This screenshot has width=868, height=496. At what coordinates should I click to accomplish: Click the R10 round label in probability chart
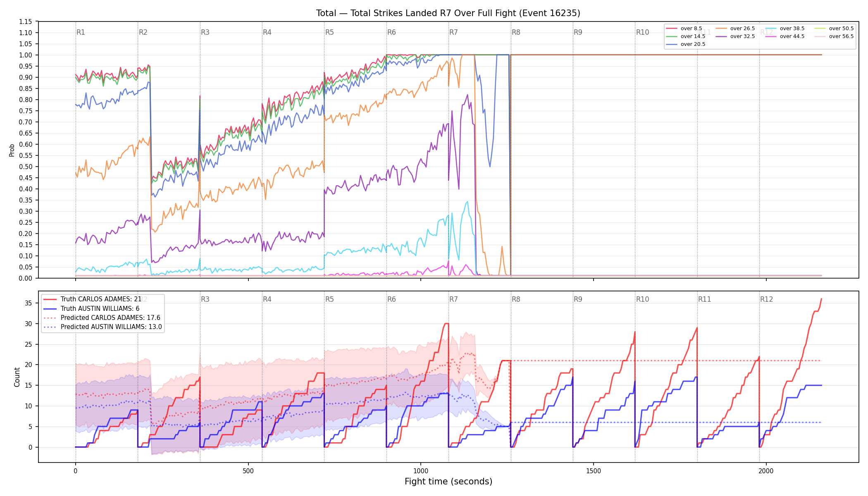[x=642, y=32]
